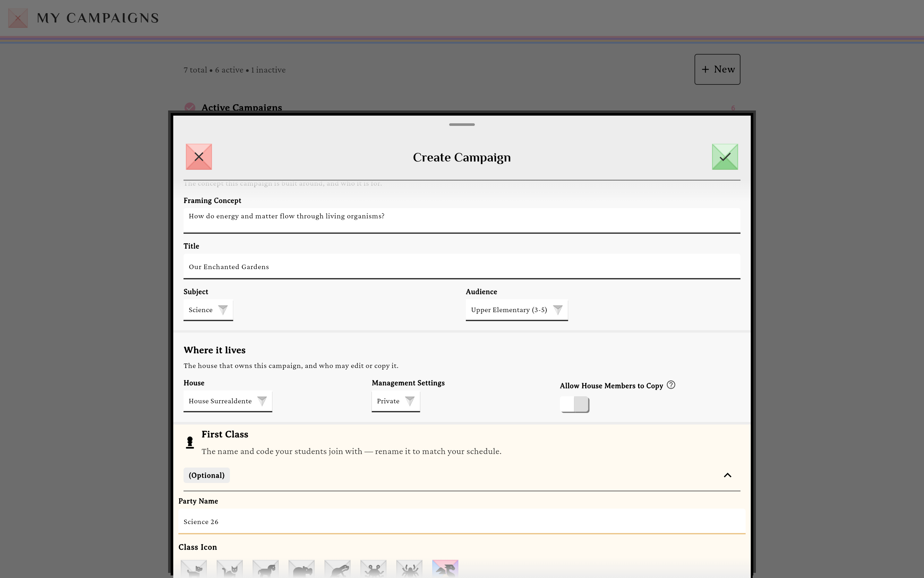Open the Audience dropdown 'Upper Elementary (3-5)'
This screenshot has height=578, width=924.
[517, 310]
